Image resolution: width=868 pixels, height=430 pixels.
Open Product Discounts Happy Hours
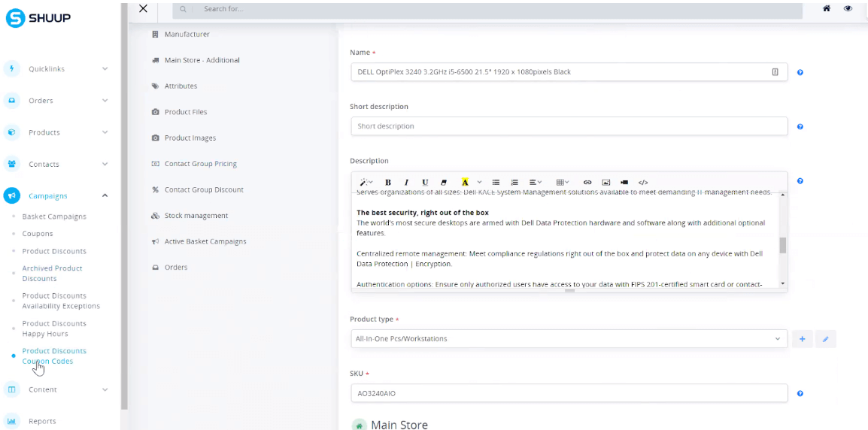54,329
